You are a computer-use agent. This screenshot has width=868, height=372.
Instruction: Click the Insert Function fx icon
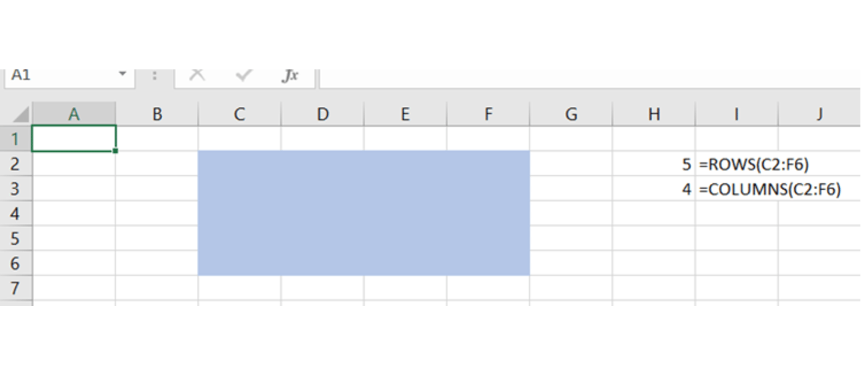point(290,76)
